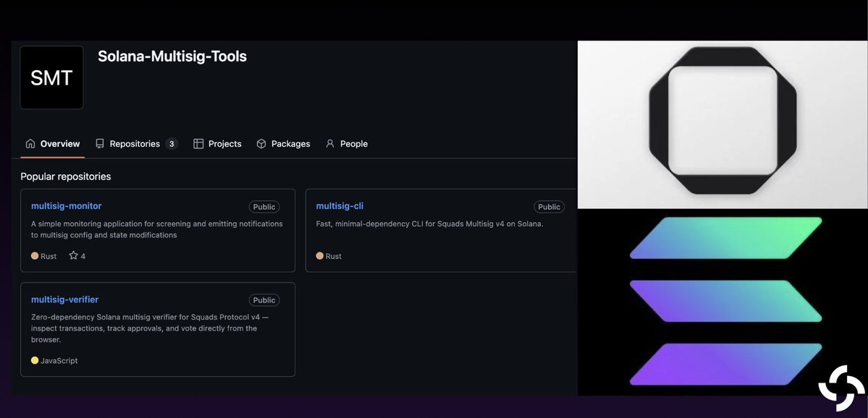
Task: Open the multisig-cli repository link
Action: pos(340,205)
